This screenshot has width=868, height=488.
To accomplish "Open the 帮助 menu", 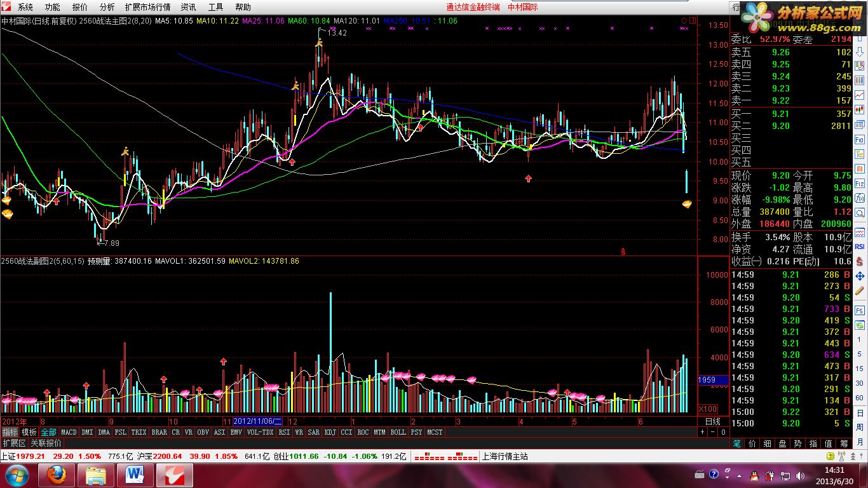I will pos(243,7).
